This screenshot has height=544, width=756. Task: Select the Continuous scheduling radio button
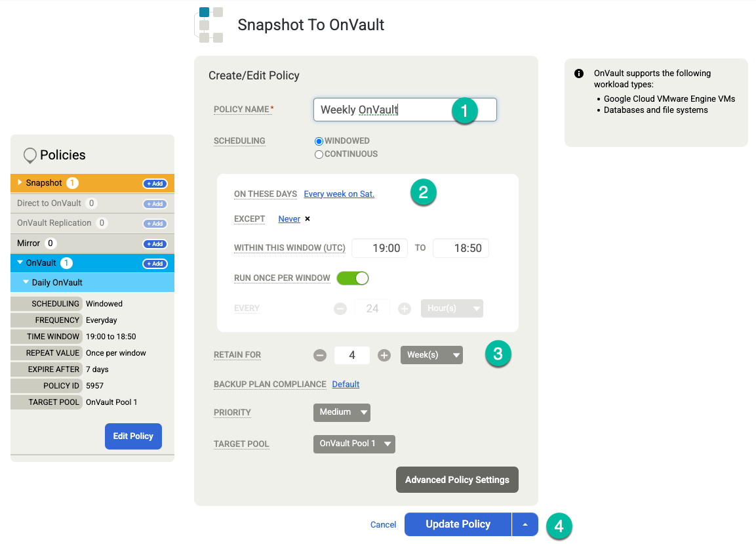tap(319, 154)
